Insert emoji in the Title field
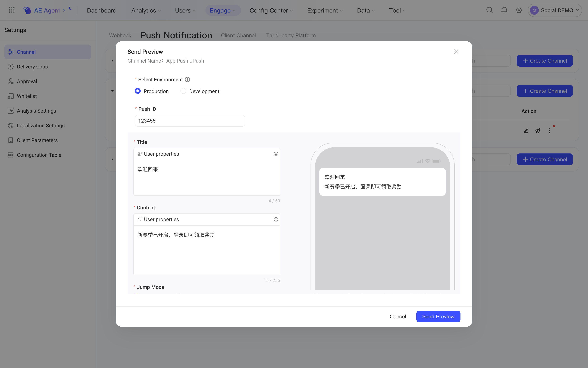The height and width of the screenshot is (368, 588). point(276,154)
